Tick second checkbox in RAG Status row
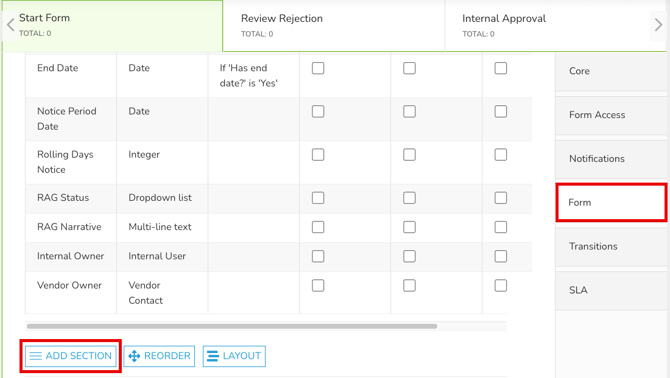Viewport: 670px width, 378px height. point(409,198)
